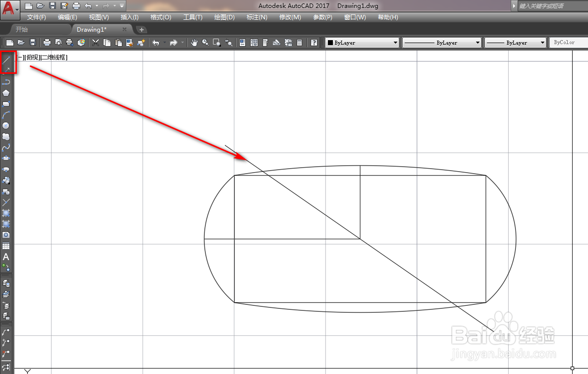Screen dimensions: 588x374
Task: Open the 编辑(E) menu
Action: click(x=67, y=17)
